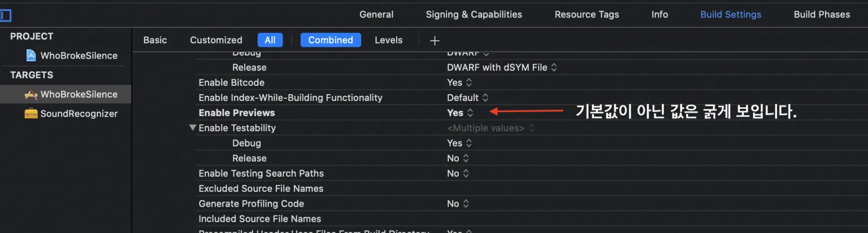Click the Excluded Source File Names row
This screenshot has width=868, height=233.
click(261, 188)
